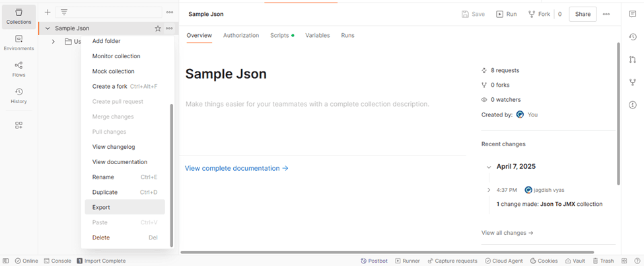Open the Runner from status bar

point(408,261)
